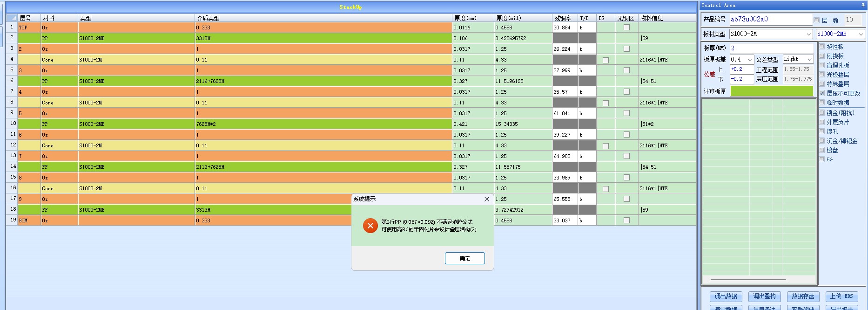Click the 30.884 残铜率 cell in row 1
This screenshot has height=310, width=868.
pyautogui.click(x=565, y=28)
